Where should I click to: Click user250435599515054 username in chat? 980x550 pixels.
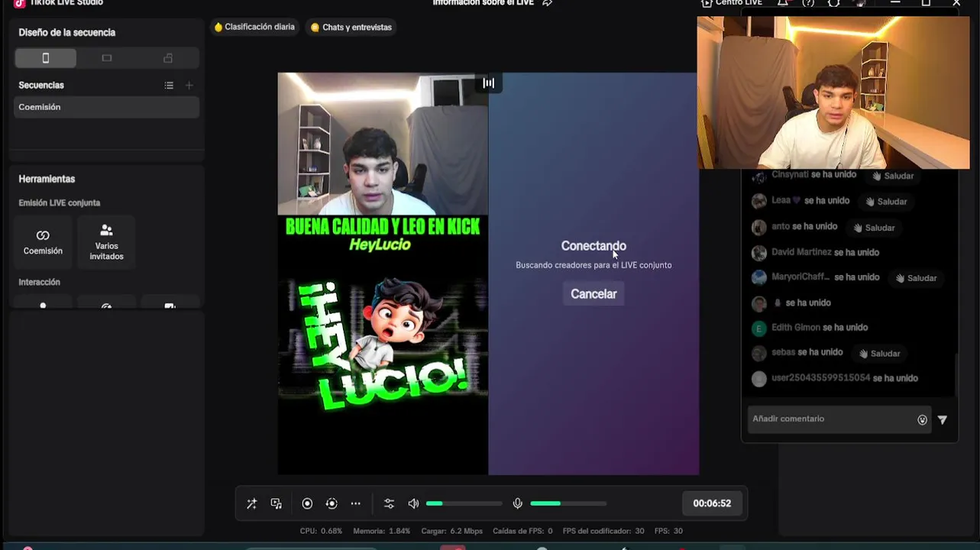pos(821,378)
